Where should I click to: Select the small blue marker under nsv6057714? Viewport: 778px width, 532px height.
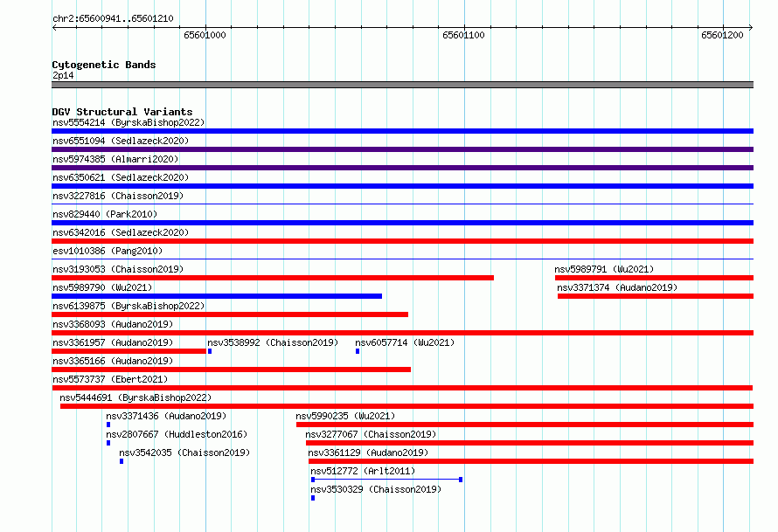tap(358, 351)
